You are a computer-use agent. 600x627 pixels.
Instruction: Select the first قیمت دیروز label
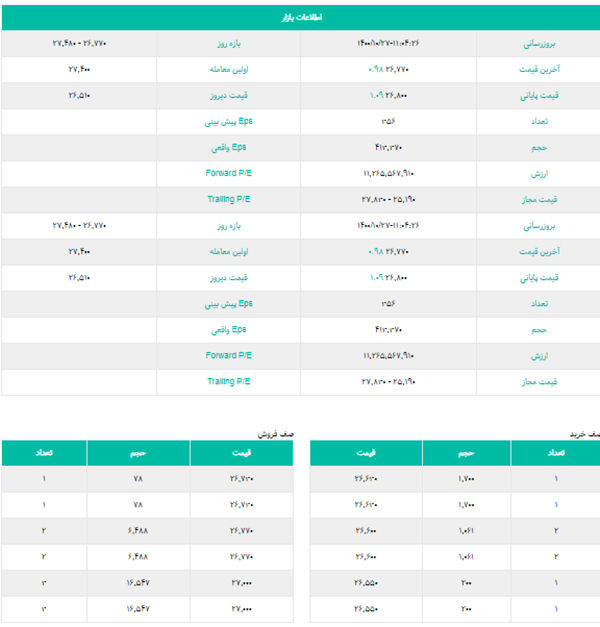[x=229, y=96]
